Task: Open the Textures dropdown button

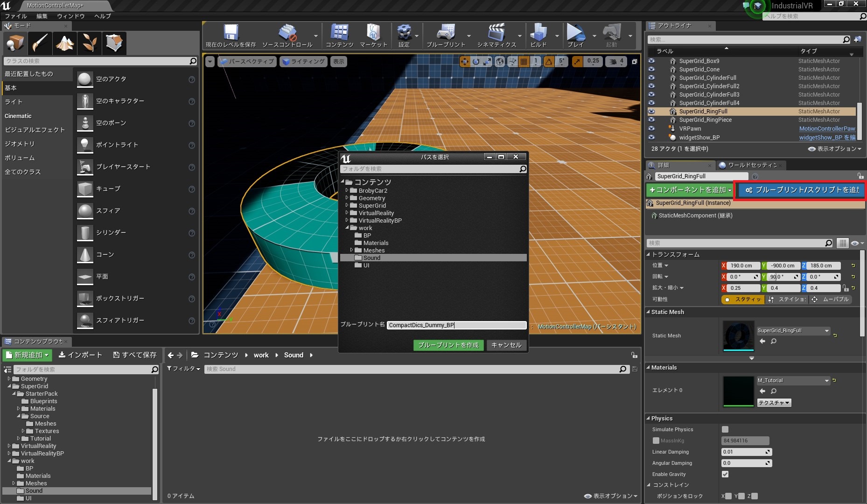Action: (774, 403)
